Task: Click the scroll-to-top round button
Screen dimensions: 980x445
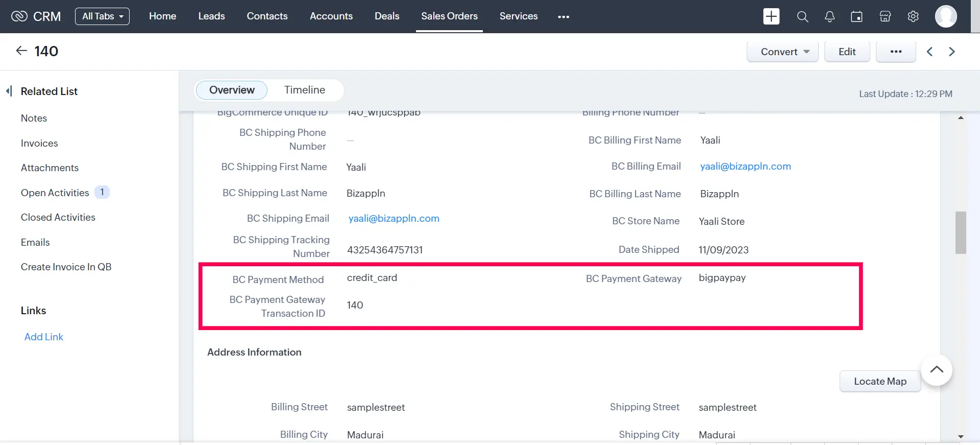Action: [937, 370]
